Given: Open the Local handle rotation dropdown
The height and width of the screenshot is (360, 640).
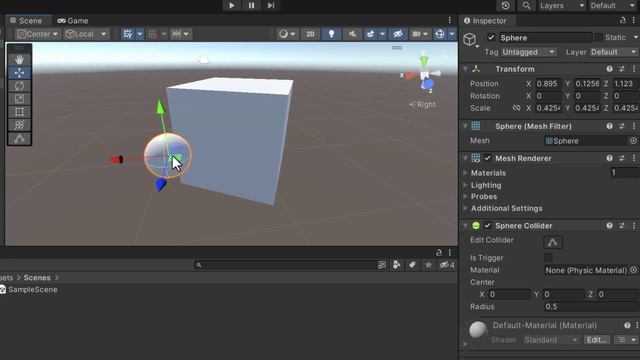Looking at the screenshot, I should (87, 34).
